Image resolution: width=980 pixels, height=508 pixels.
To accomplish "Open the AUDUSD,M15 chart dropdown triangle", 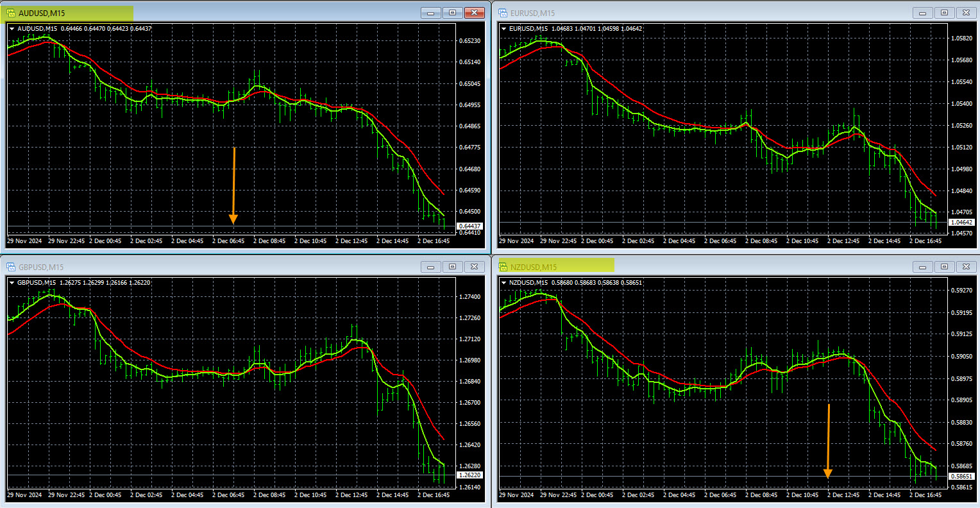I will point(12,29).
